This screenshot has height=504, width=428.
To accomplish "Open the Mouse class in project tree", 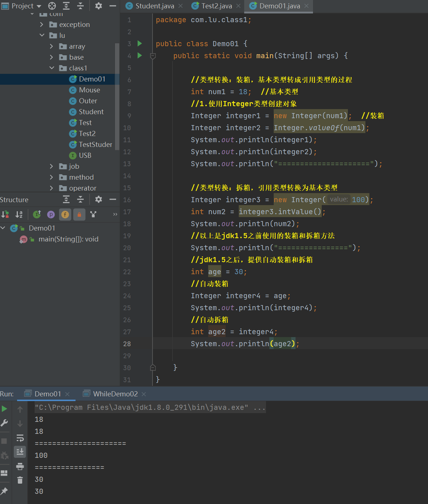I will pyautogui.click(x=89, y=90).
